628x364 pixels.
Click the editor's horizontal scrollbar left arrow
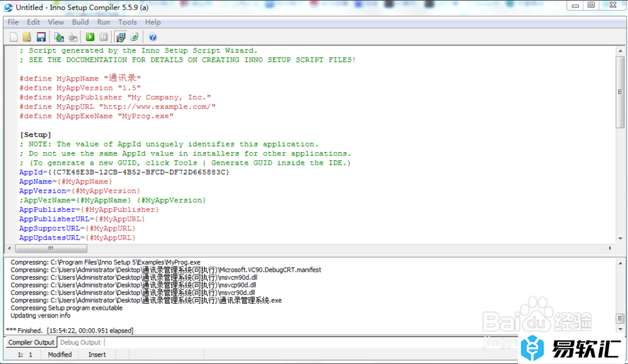click(9, 248)
